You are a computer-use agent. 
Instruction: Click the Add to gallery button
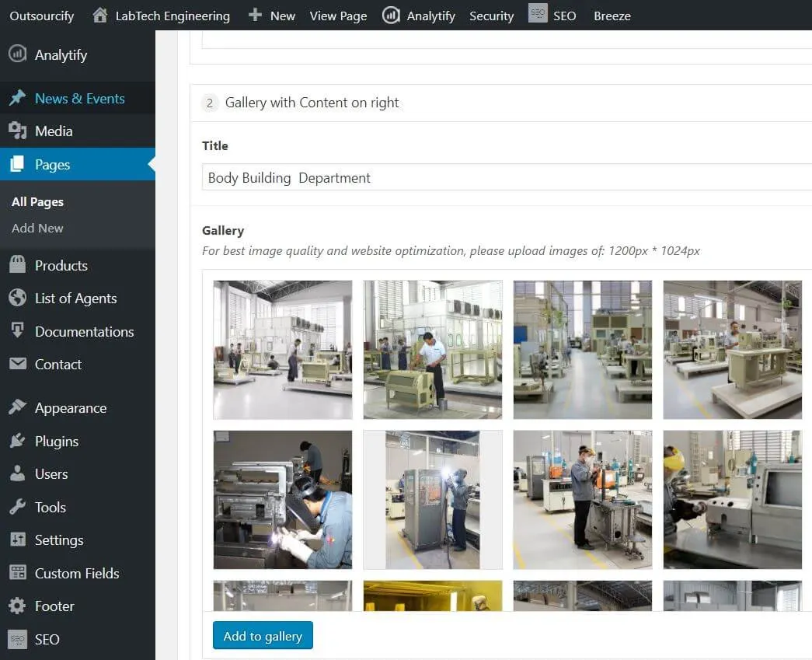point(263,635)
